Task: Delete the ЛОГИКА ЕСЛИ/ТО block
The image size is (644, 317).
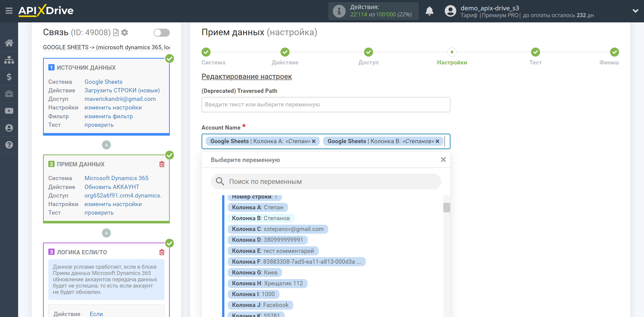Action: tap(162, 252)
